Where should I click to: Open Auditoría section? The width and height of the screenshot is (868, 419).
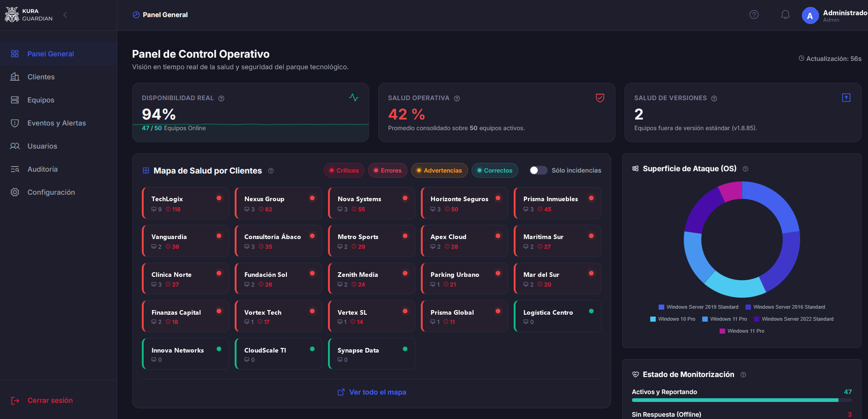[58, 169]
